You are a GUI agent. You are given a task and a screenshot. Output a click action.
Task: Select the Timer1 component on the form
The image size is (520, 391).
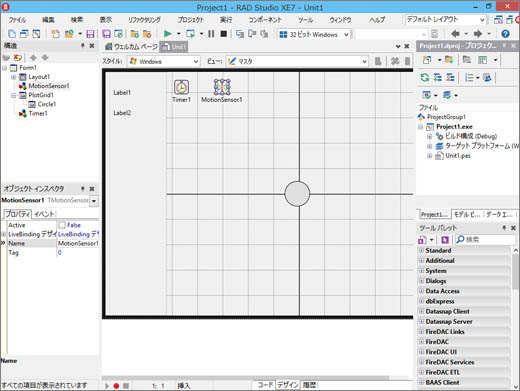pos(181,88)
